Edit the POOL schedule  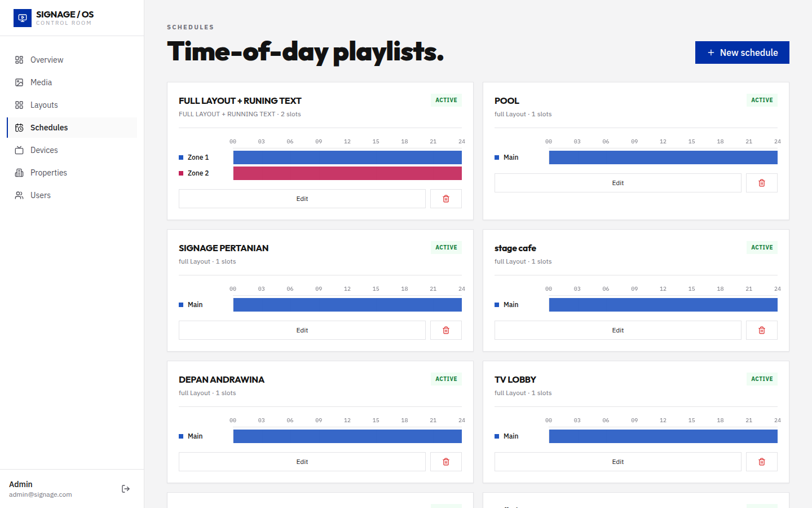tap(618, 183)
